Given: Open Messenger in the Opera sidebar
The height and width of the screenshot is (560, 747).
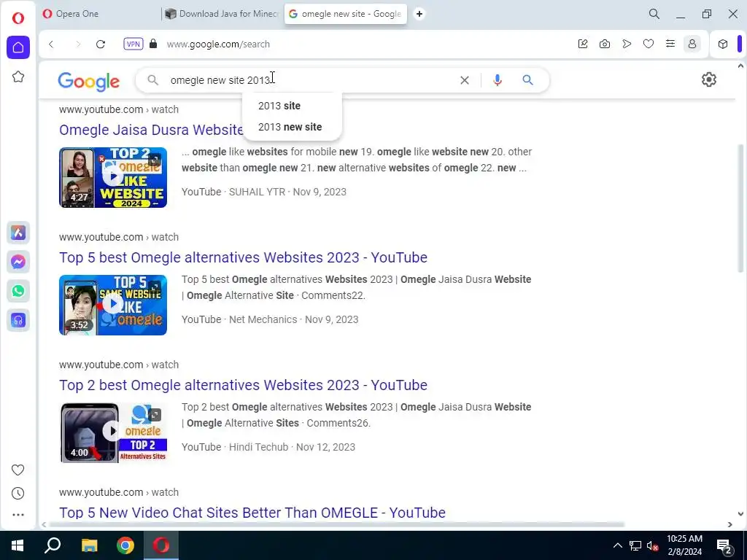Looking at the screenshot, I should point(18,262).
